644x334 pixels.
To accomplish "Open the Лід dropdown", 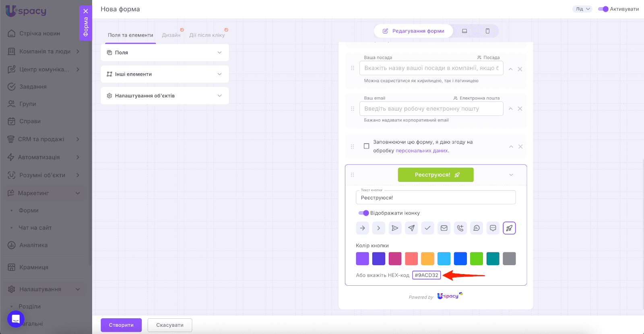I will pos(582,9).
